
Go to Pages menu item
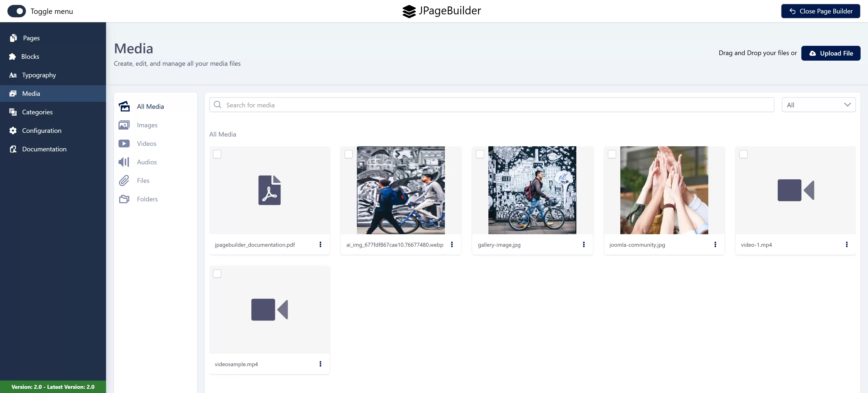[53, 38]
